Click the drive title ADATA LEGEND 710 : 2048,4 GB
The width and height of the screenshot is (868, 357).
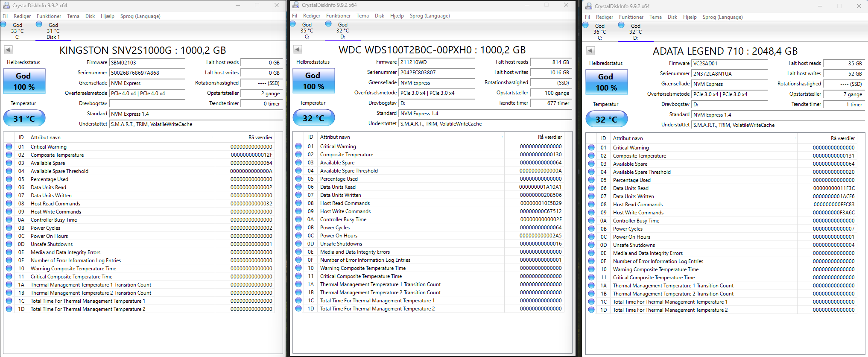(725, 51)
